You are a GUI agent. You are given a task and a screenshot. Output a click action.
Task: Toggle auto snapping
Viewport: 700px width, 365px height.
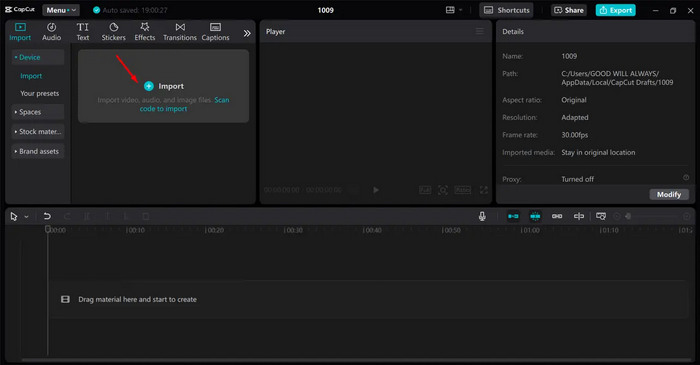coord(535,216)
